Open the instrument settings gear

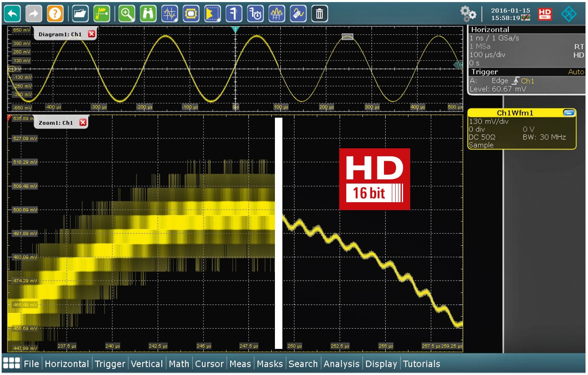469,14
